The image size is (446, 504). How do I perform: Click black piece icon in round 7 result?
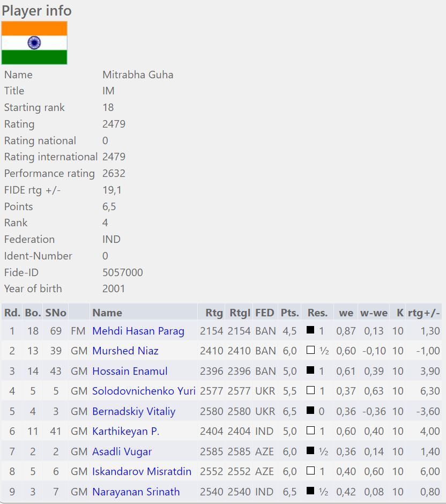(x=310, y=451)
